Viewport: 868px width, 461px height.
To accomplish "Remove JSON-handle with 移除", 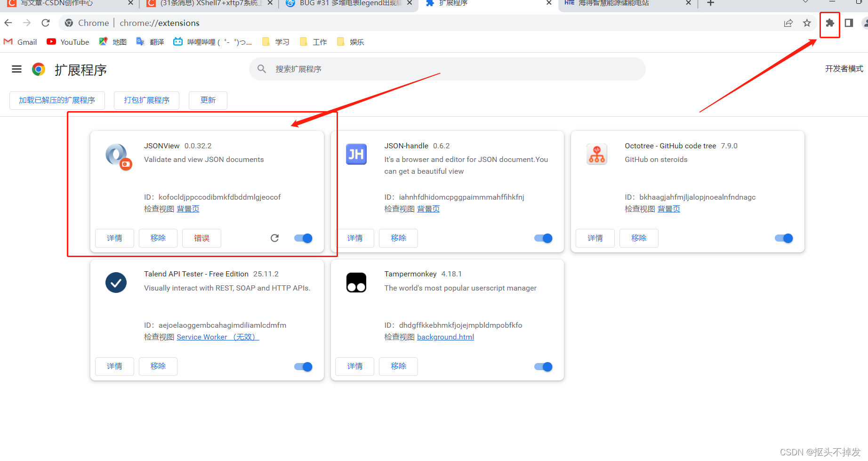I will 398,238.
